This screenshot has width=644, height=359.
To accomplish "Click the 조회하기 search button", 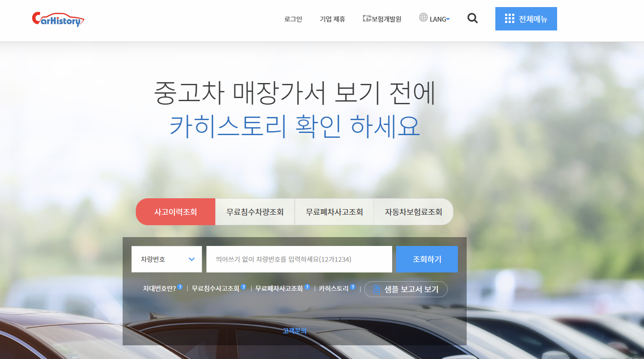I will pyautogui.click(x=427, y=259).
